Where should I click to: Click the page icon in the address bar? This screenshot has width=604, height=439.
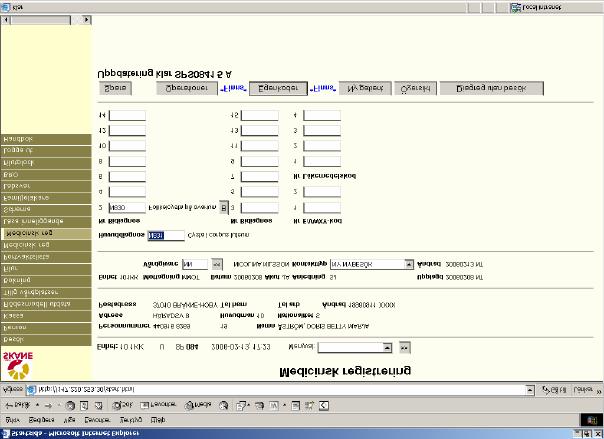pos(31,390)
